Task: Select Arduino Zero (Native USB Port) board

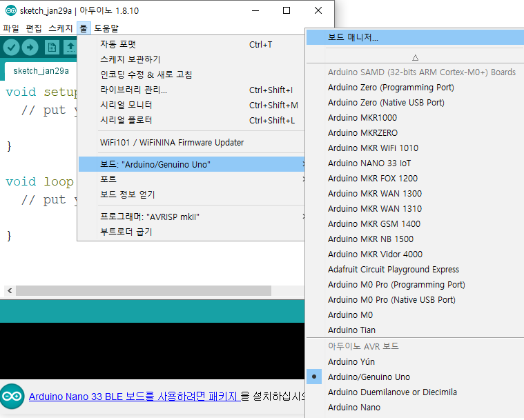Action: (x=415, y=103)
